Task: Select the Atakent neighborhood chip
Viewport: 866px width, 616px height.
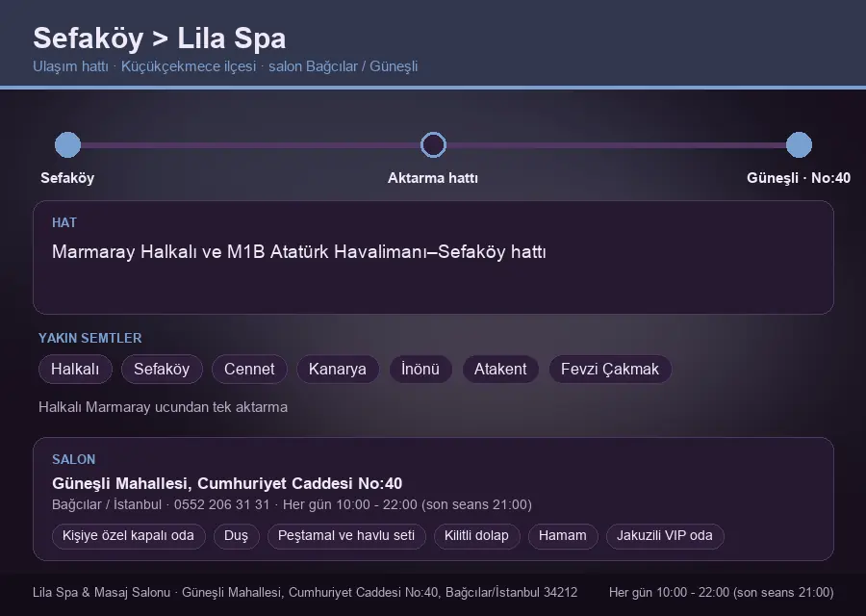Action: click(500, 369)
